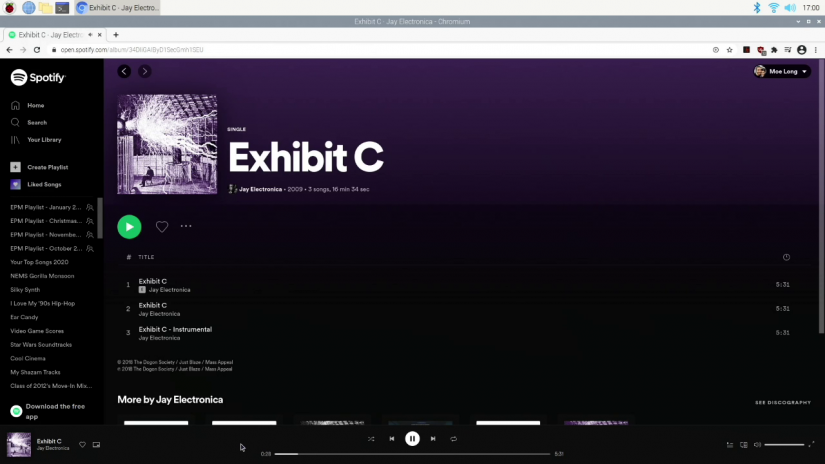The height and width of the screenshot is (464, 825).
Task: Open Chromium three-dot menu
Action: [x=816, y=50]
